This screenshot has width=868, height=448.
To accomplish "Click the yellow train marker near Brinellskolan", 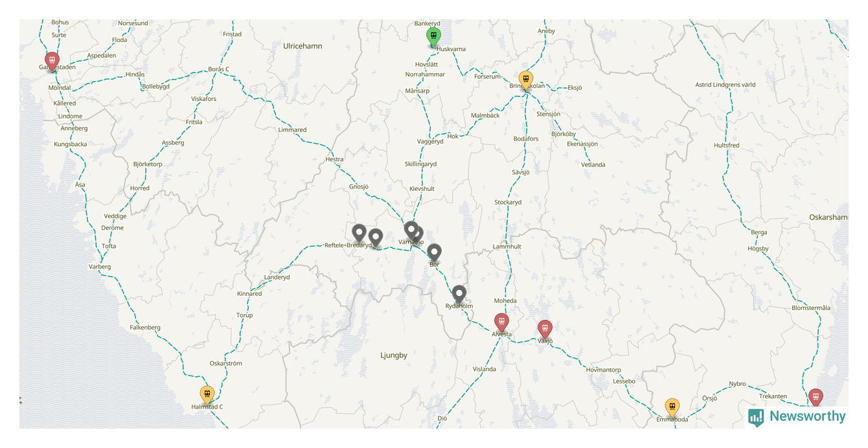I will 525,80.
